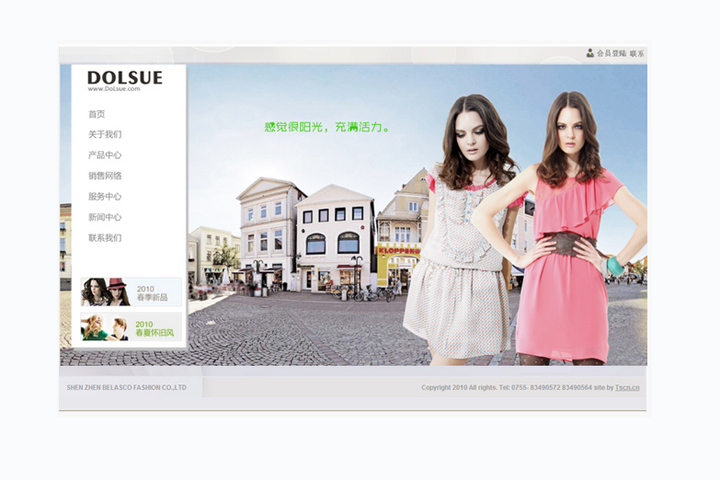Image resolution: width=720 pixels, height=480 pixels.
Task: Click the DOLSUE logo
Action: tap(124, 77)
